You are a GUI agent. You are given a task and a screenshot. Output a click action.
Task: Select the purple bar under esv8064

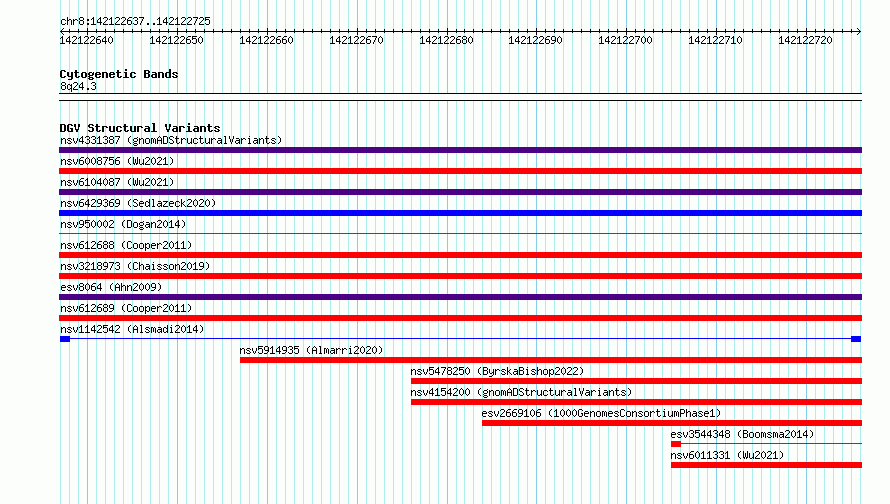tap(460, 297)
